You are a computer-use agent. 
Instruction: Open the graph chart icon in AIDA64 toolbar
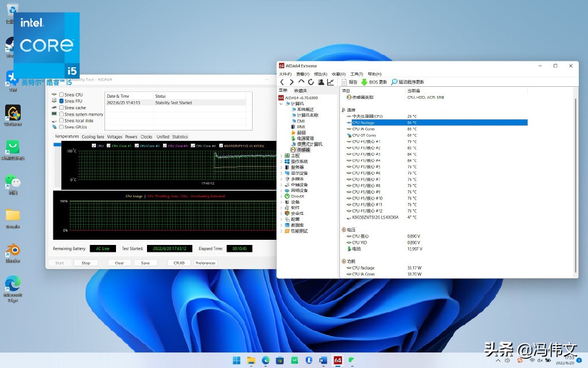[330, 82]
